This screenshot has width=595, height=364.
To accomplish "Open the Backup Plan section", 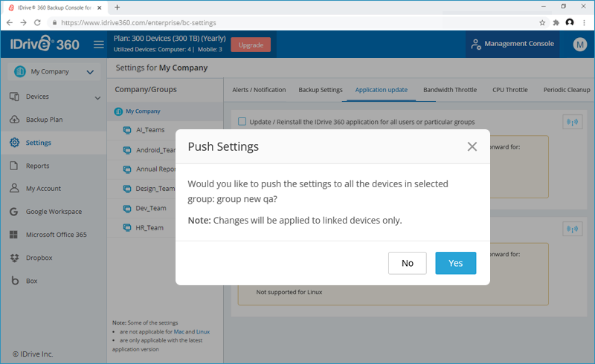I will tap(44, 120).
